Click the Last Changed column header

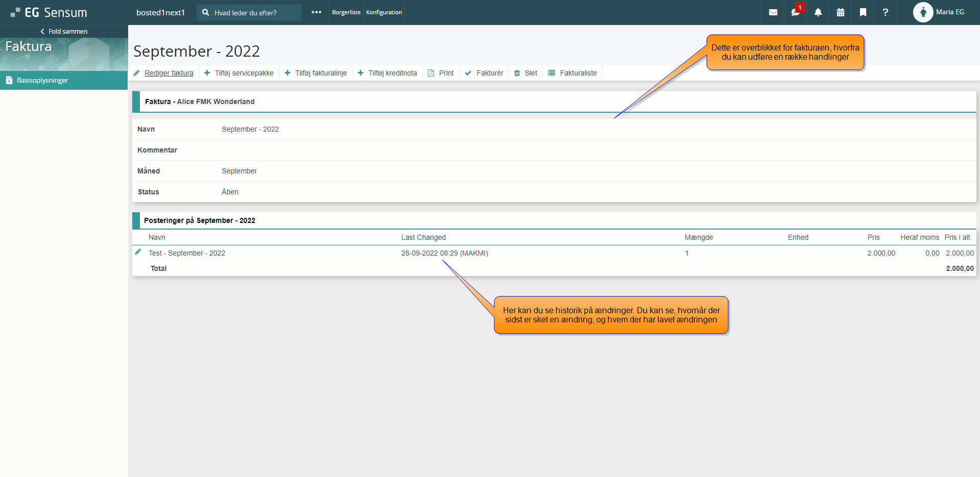tap(423, 237)
